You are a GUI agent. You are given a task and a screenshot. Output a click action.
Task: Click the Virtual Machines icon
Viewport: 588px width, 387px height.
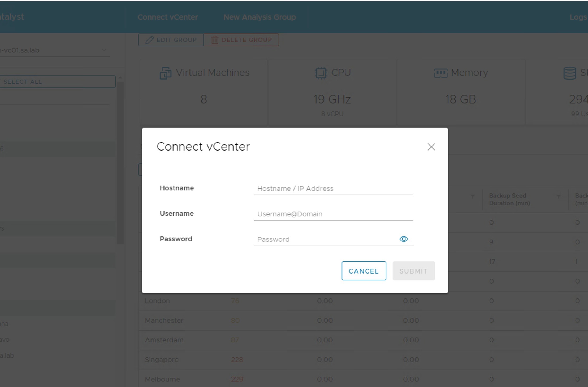[165, 73]
